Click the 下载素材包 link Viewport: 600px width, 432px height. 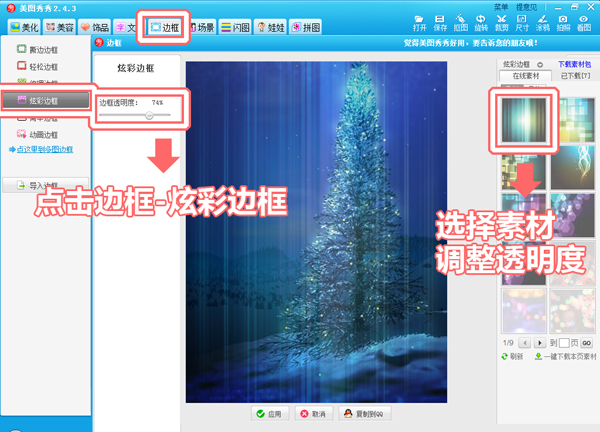[574, 64]
